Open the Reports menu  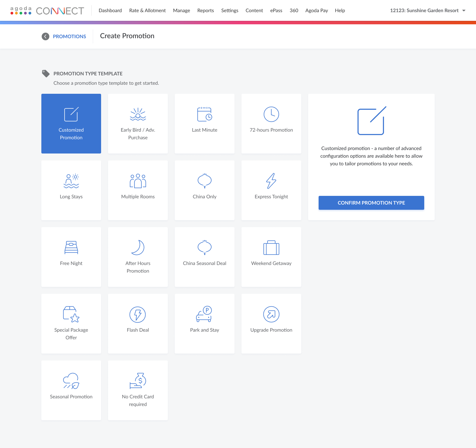click(x=205, y=10)
